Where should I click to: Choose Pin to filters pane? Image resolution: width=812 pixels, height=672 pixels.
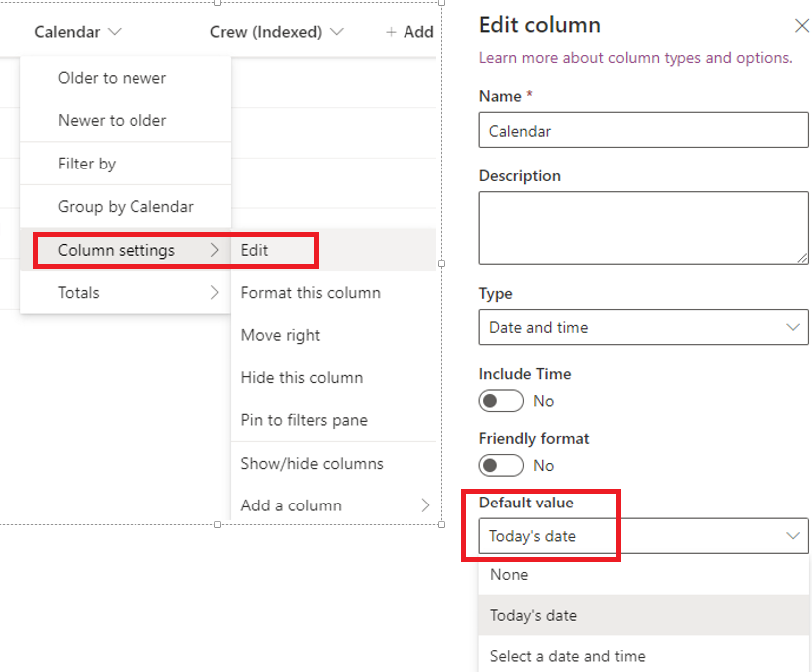tap(304, 420)
